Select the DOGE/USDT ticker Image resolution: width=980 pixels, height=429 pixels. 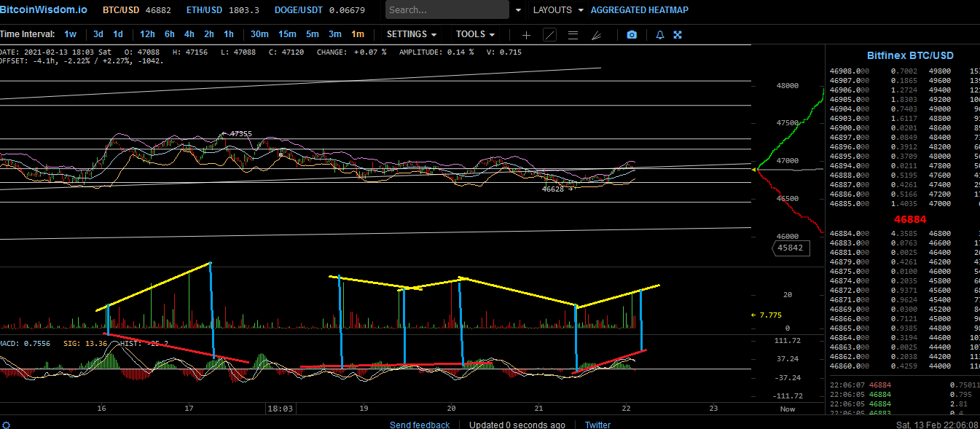tap(299, 10)
